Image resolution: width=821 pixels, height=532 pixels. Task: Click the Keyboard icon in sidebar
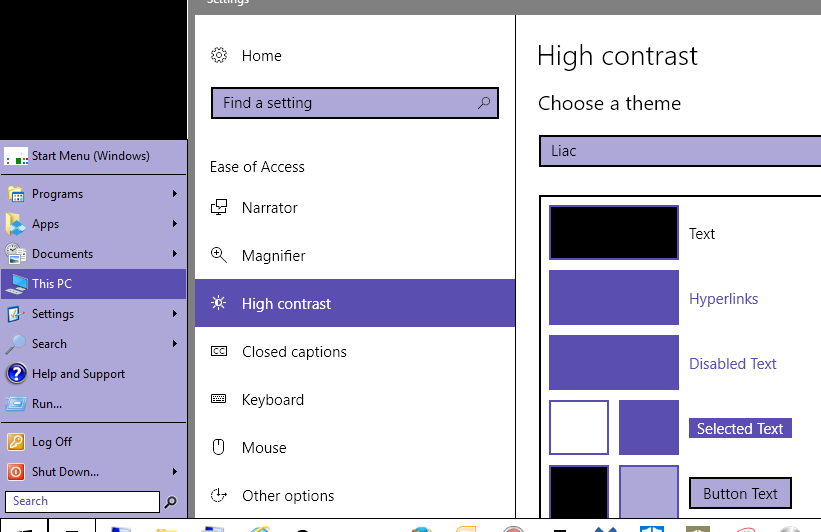coord(219,399)
